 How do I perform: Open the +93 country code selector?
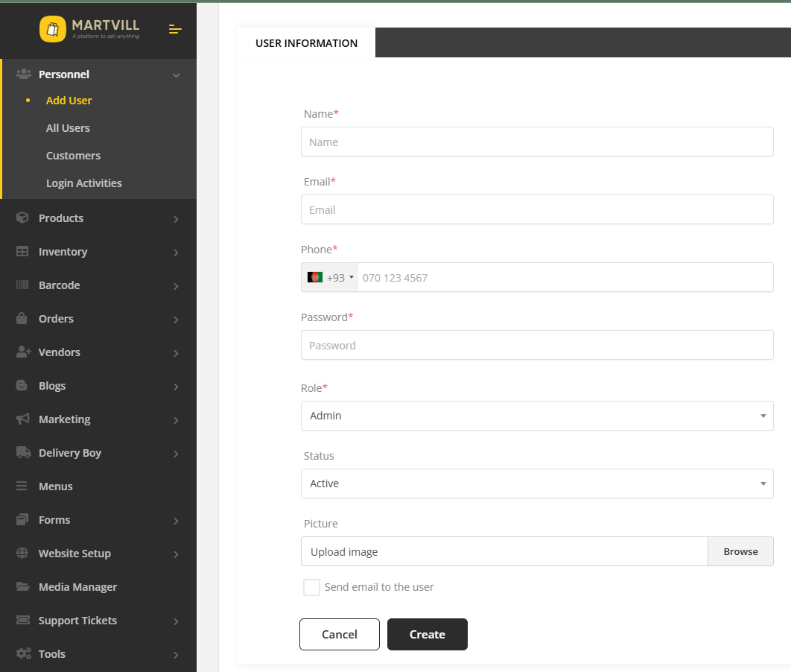click(x=330, y=277)
